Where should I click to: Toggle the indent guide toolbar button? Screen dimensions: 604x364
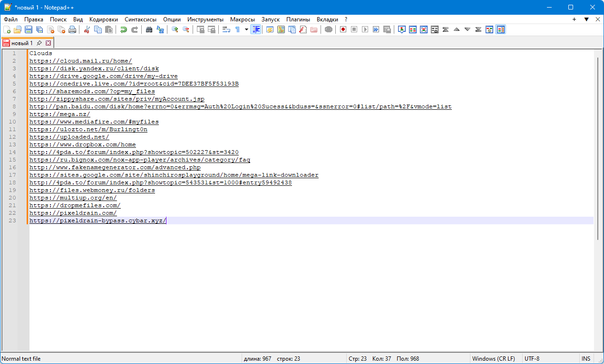click(256, 29)
